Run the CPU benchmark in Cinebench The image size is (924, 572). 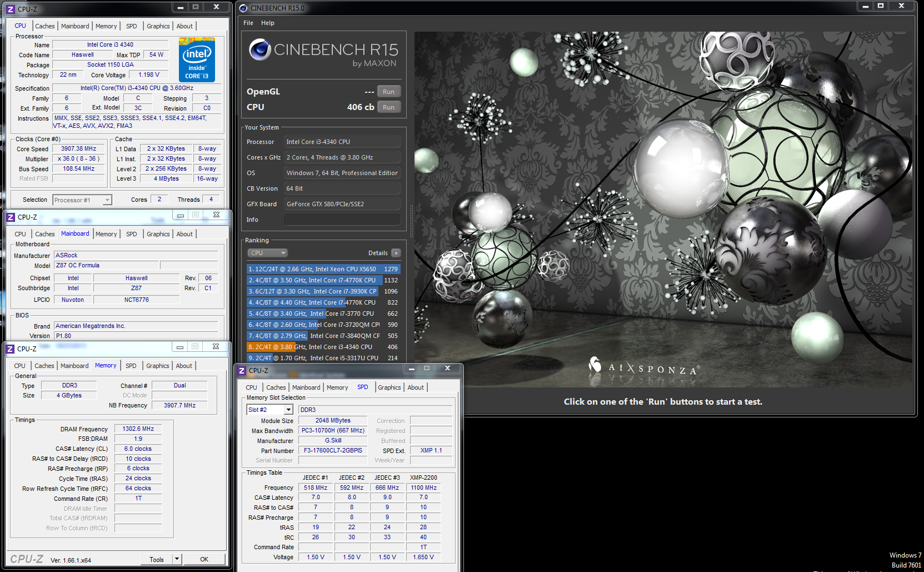tap(389, 107)
